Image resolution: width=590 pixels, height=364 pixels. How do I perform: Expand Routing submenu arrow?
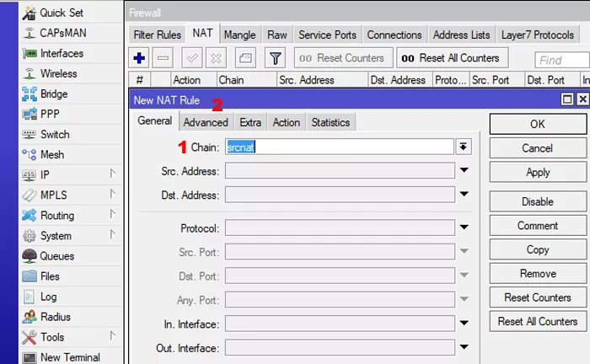pos(112,214)
